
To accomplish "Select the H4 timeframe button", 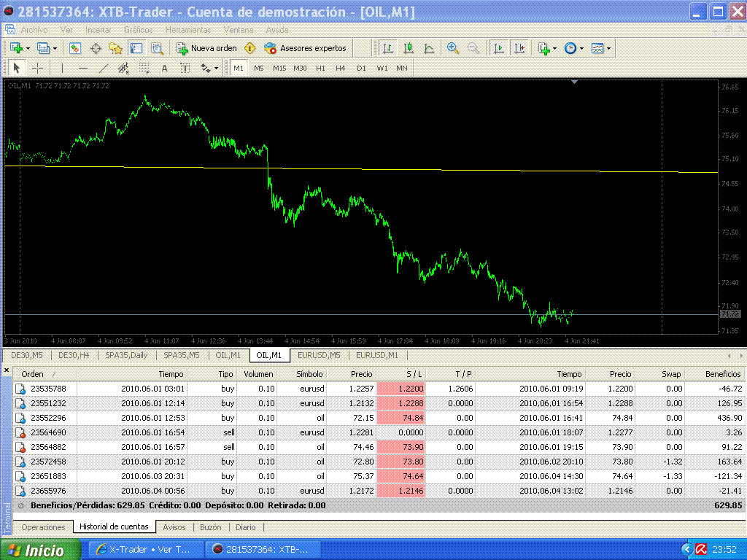I will point(340,68).
